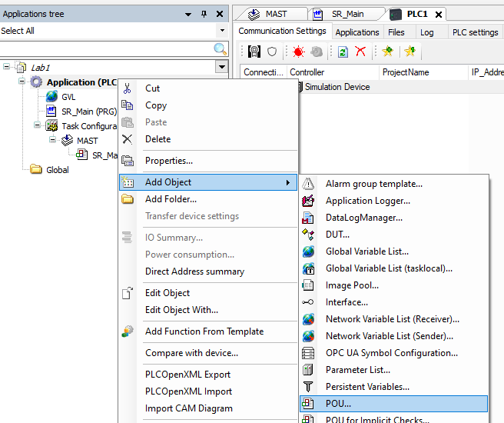Viewport: 504px width, 423px height.
Task: Click Properties... in the context menu
Action: 168,161
